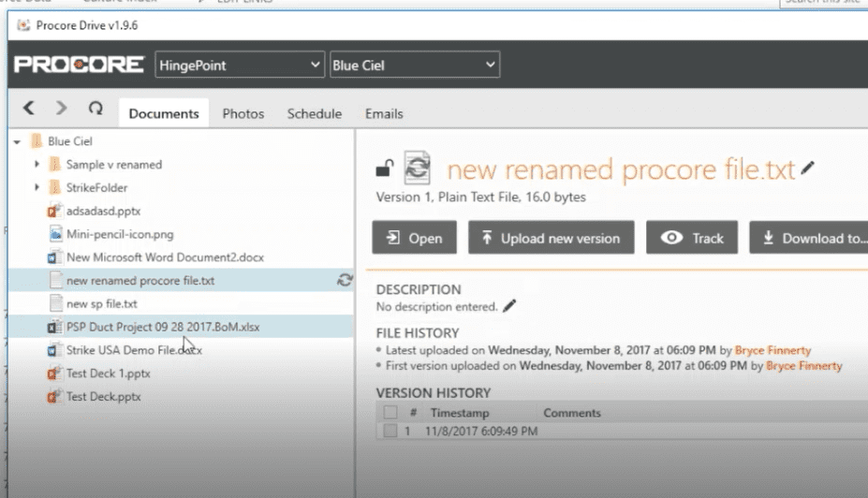
Task: Select 11/8/2017 6:09:49 PM timestamp cell
Action: 481,431
